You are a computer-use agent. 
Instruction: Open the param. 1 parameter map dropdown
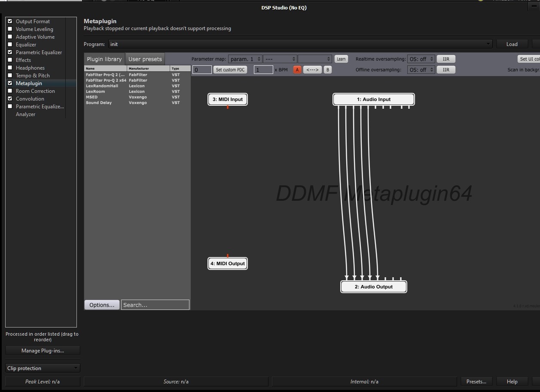pos(245,59)
